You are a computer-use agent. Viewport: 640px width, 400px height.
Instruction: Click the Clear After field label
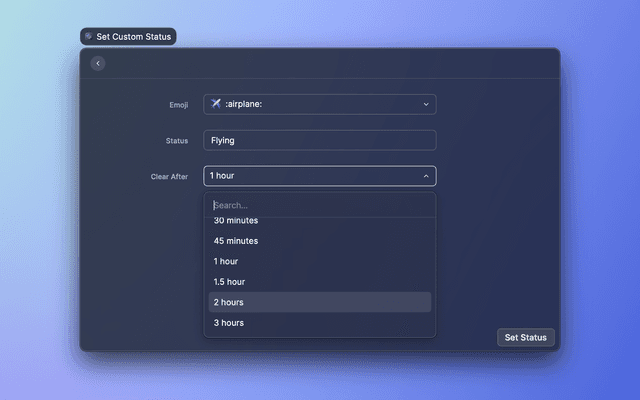pos(169,177)
